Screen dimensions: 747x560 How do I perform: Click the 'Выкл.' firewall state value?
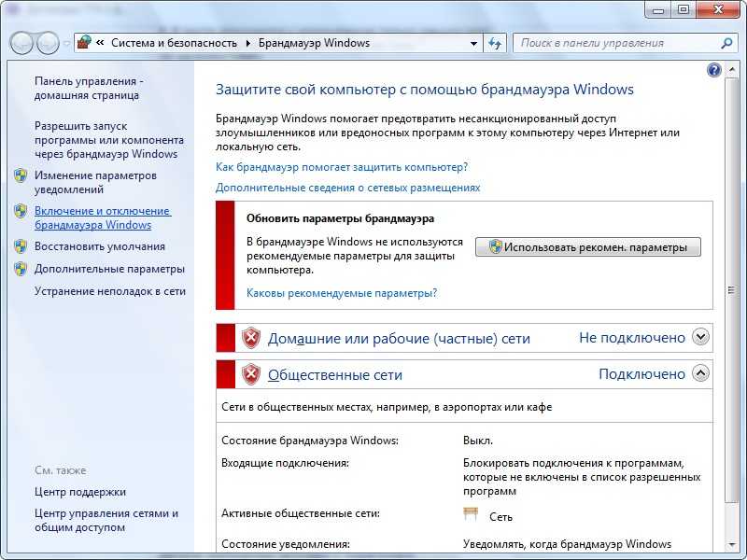(x=478, y=441)
